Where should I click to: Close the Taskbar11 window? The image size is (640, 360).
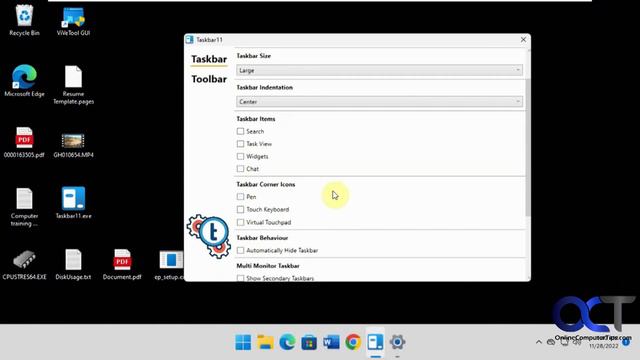[x=523, y=40]
